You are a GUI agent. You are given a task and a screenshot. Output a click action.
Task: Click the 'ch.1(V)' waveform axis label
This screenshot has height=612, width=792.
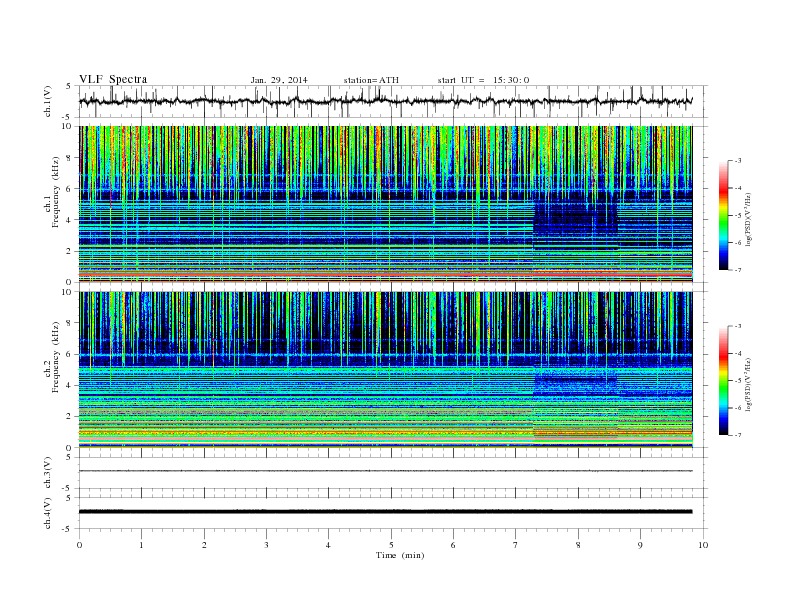pos(48,101)
